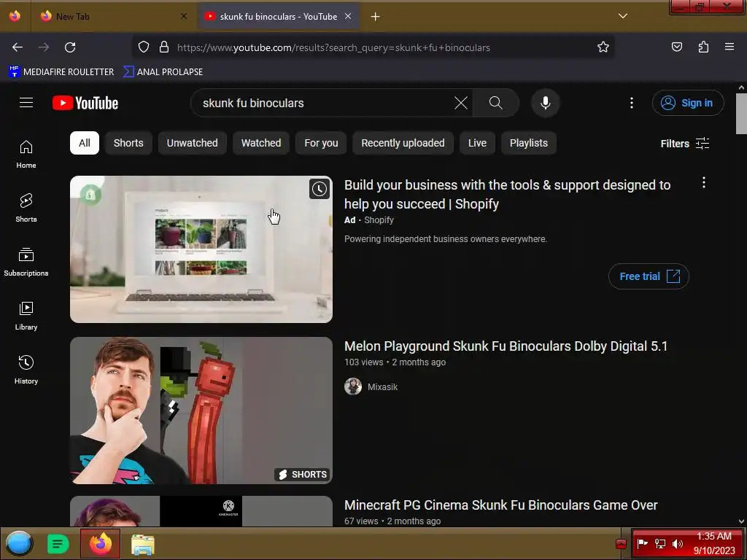Select the Playlists filter chip
Image resolution: width=747 pixels, height=560 pixels.
coord(529,143)
